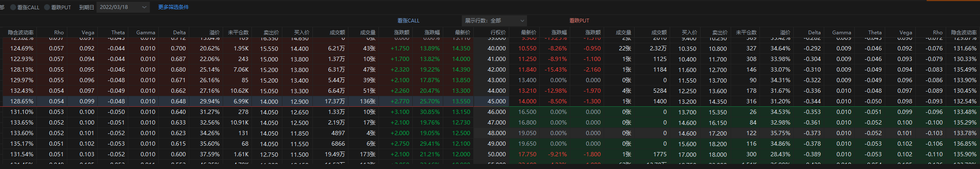Click put implied volatility 135.90%

(x=965, y=154)
